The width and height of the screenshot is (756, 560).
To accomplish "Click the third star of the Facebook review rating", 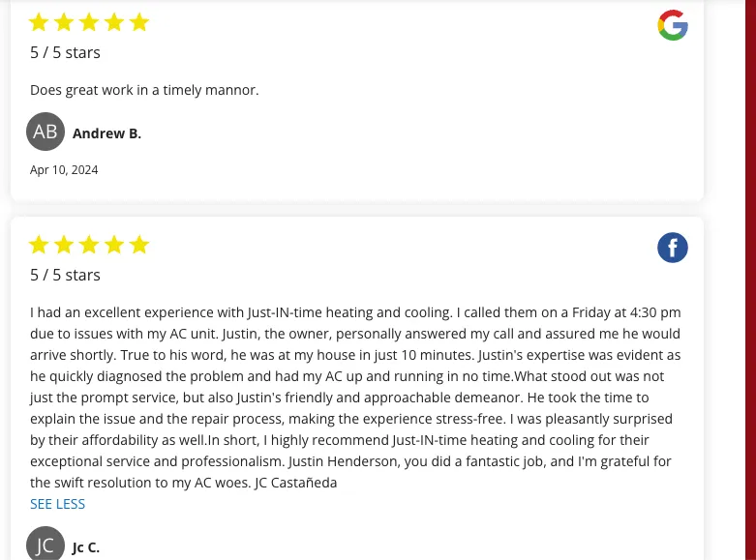I will pyautogui.click(x=89, y=245).
